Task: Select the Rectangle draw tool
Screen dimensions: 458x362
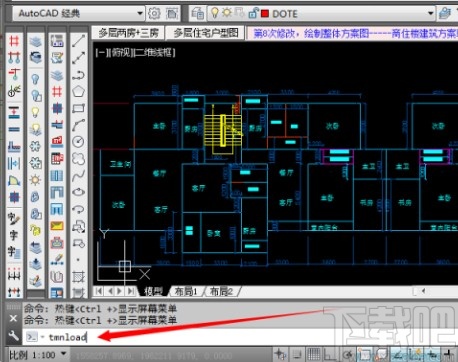Action: 79,108
